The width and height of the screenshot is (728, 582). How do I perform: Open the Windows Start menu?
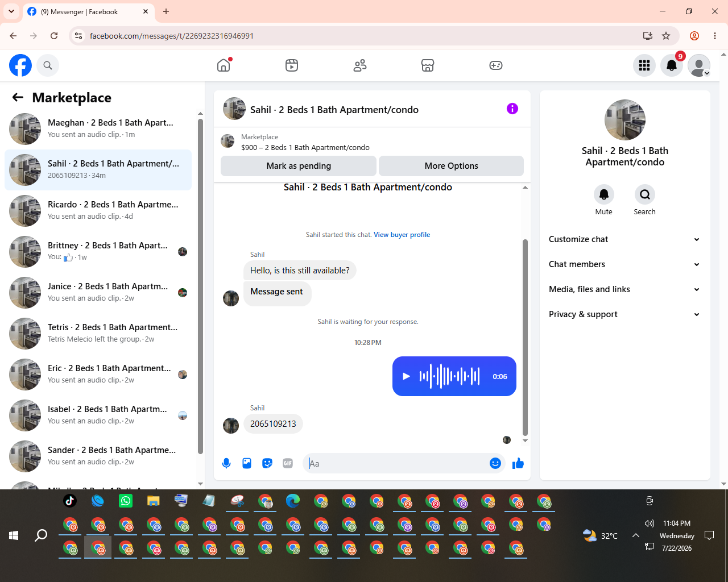click(x=14, y=535)
